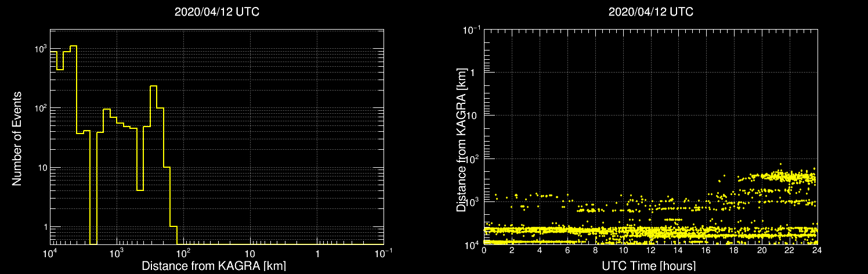Click the left histogram title '2020/04/12 UTC'
Screen dimensions: 868x274
[217, 12]
